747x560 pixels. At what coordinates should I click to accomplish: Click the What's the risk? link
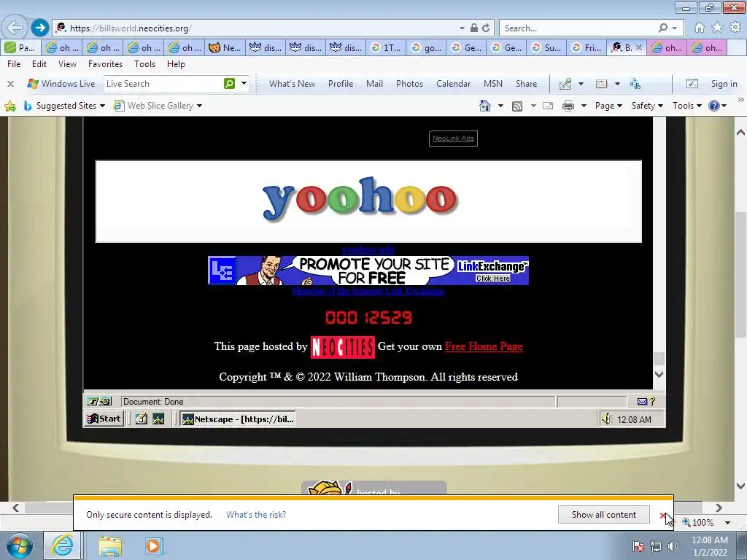coord(256,514)
